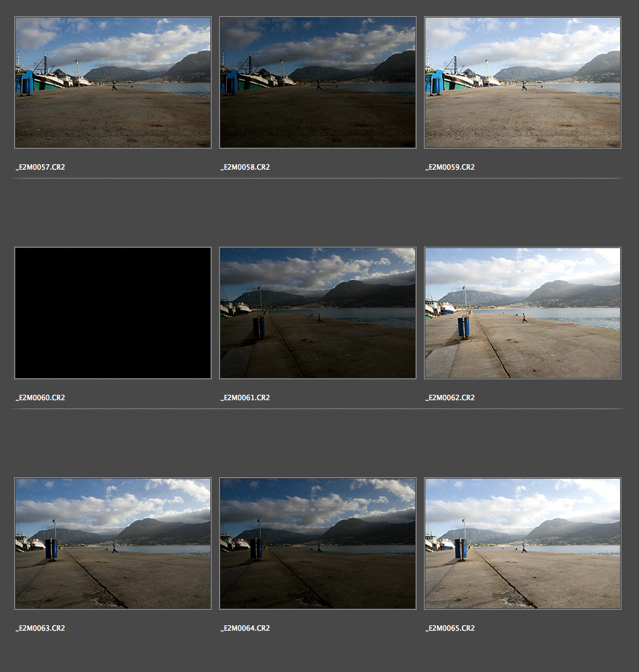Choose the _E2M0061.CR2 pier thumbnail
The image size is (639, 672).
pos(318,313)
